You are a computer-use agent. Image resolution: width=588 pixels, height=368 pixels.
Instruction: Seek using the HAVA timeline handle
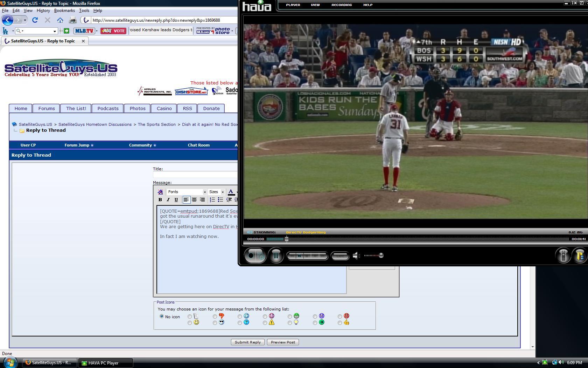pos(286,239)
